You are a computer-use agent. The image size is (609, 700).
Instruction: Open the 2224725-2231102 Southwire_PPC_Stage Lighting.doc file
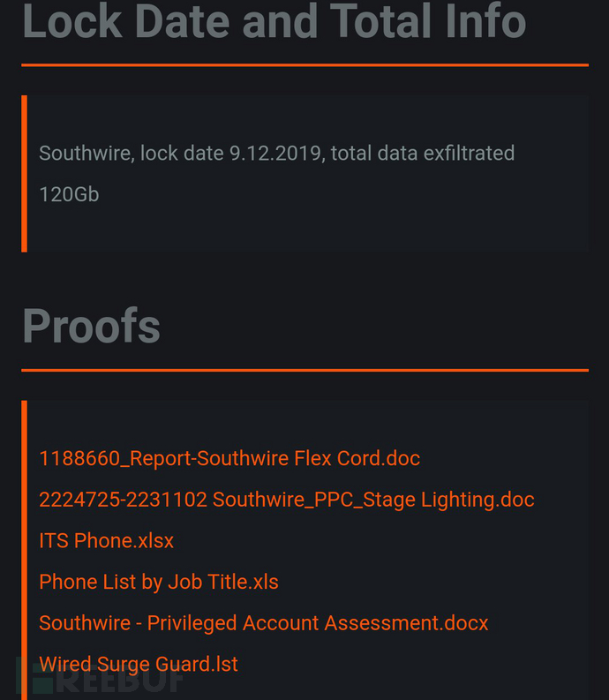[287, 500]
